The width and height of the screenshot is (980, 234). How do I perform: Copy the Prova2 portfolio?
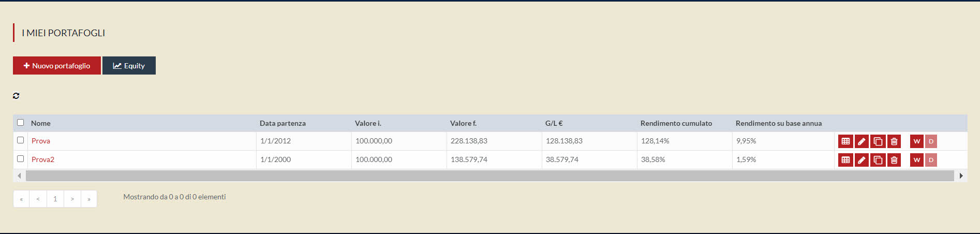point(878,160)
